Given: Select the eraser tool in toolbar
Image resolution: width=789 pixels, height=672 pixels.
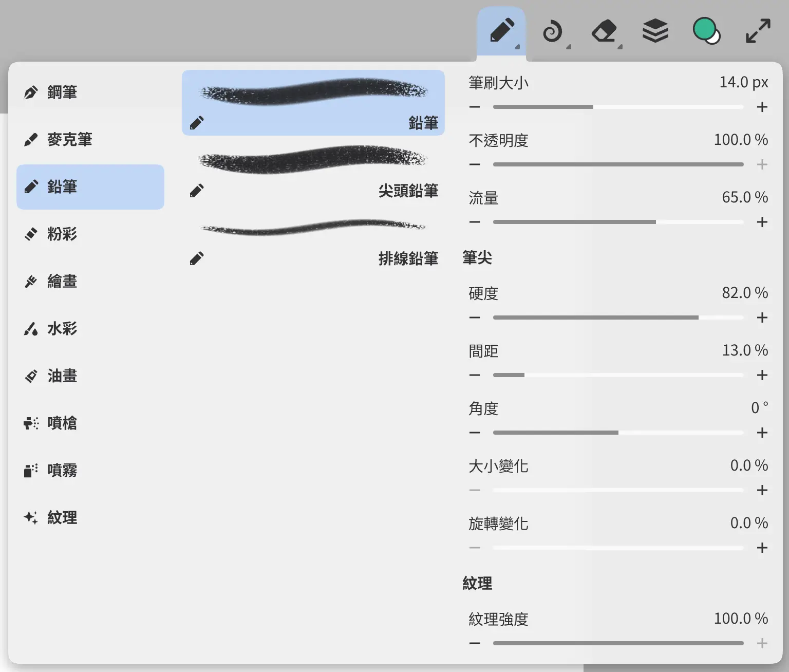Looking at the screenshot, I should pyautogui.click(x=604, y=32).
